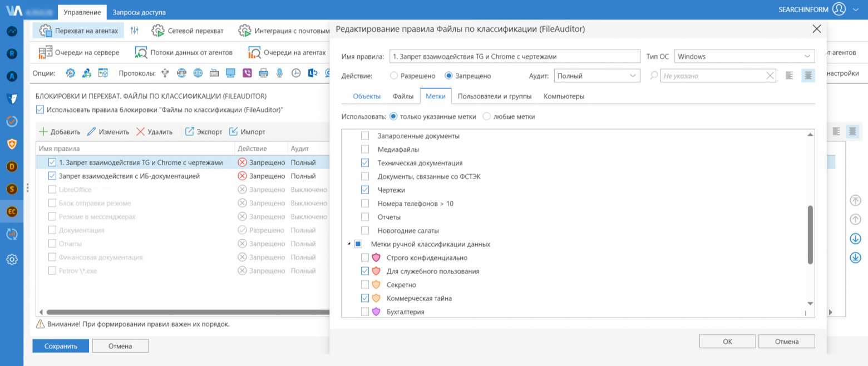Open the 'Запросы доступа' top tab

[x=139, y=12]
